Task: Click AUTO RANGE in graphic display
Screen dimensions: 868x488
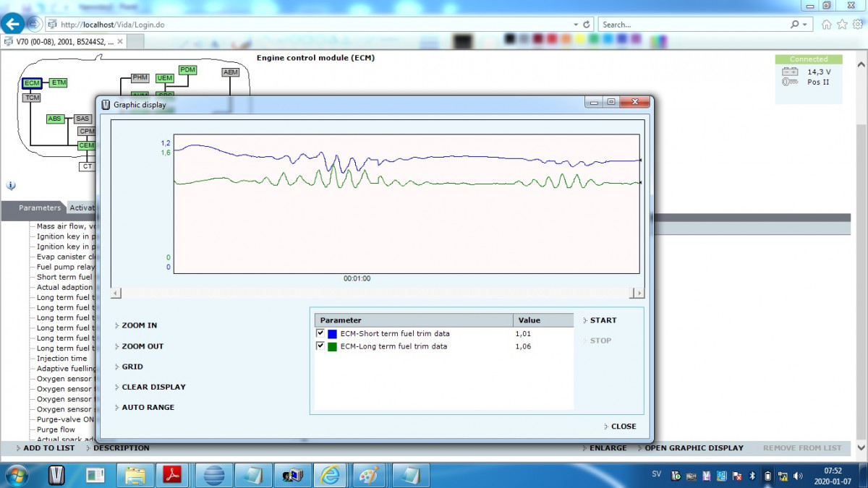Action: (148, 407)
